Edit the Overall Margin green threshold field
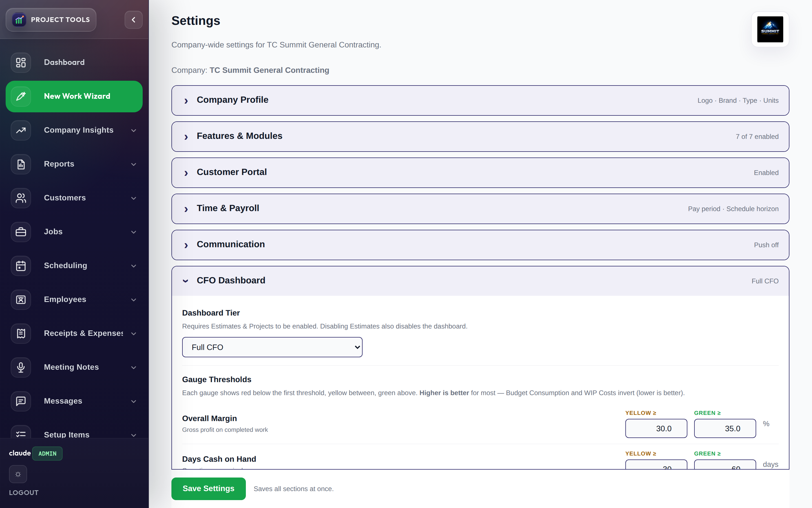 pyautogui.click(x=725, y=428)
